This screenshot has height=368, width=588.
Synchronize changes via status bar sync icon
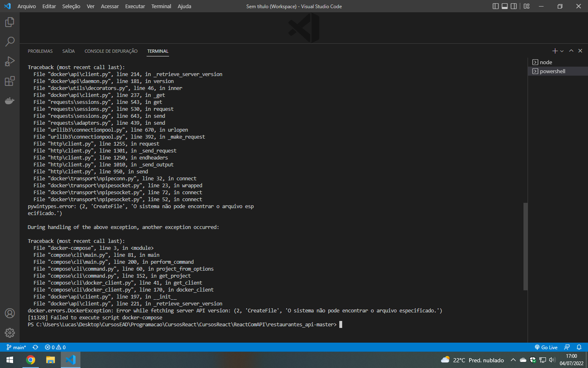tap(36, 347)
